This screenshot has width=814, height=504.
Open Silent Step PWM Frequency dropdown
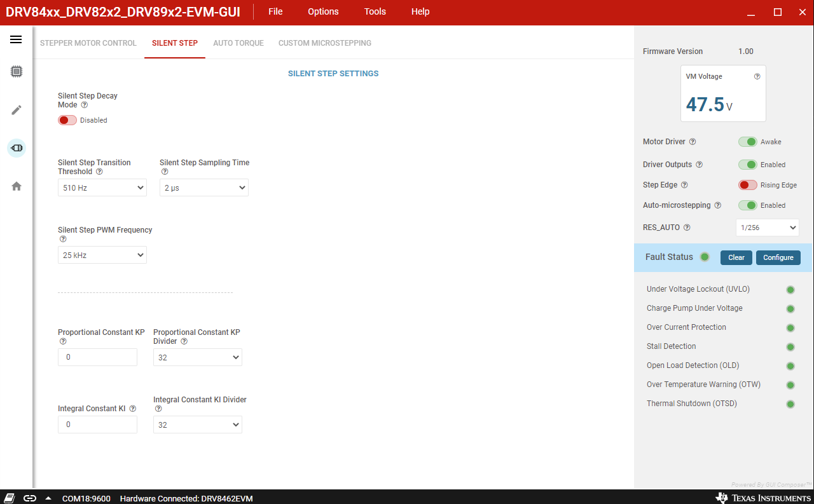(102, 255)
